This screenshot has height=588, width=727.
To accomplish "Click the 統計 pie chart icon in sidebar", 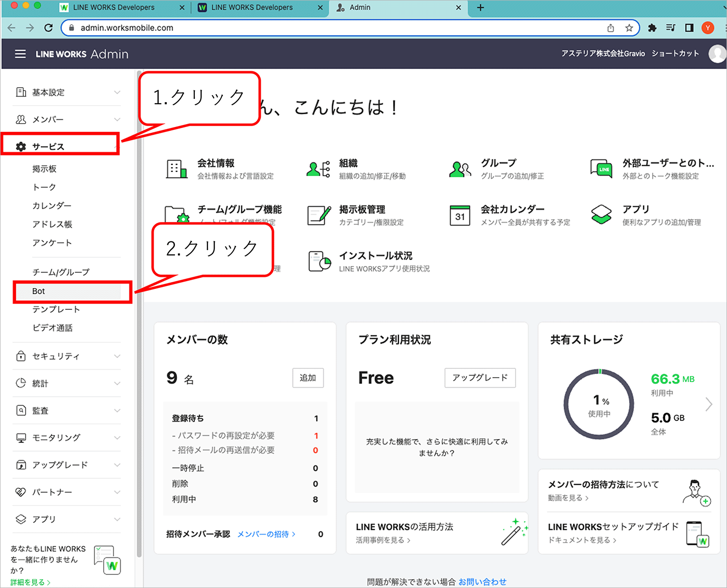I will pyautogui.click(x=21, y=383).
